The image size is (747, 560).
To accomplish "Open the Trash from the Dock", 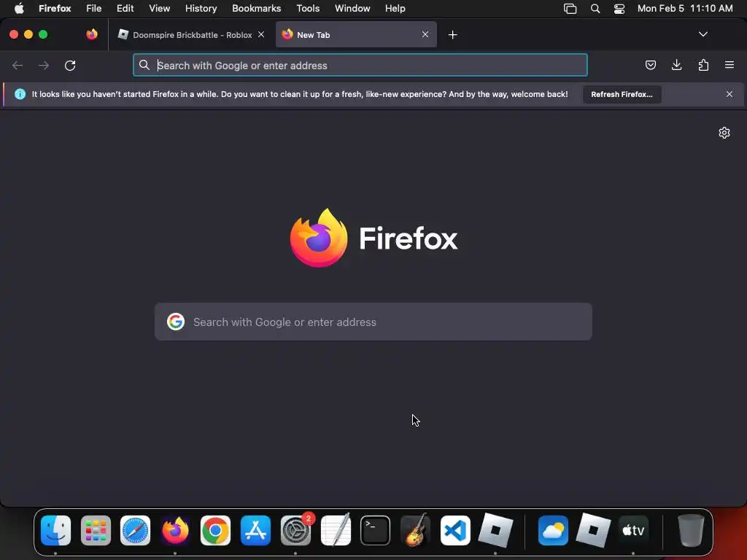I will pos(690,530).
